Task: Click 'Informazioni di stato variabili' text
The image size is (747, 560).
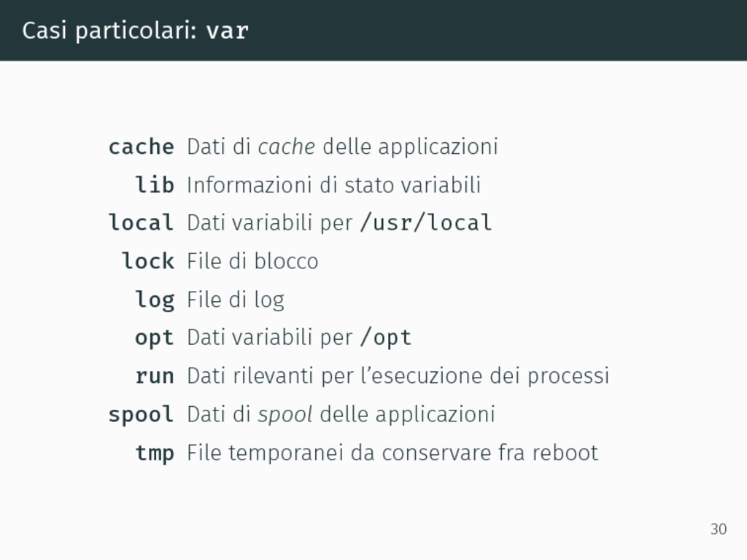Action: tap(334, 184)
